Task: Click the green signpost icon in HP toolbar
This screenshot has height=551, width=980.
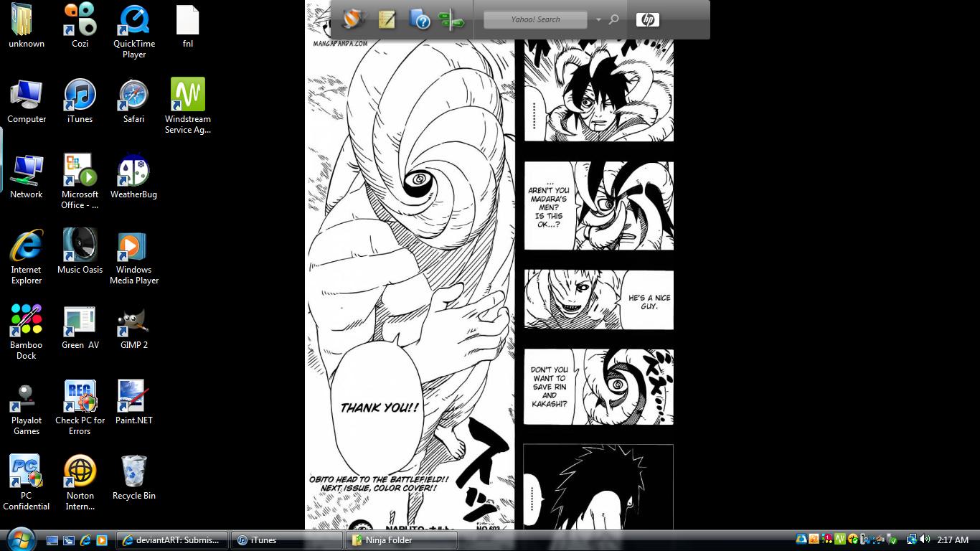Action: [x=451, y=20]
